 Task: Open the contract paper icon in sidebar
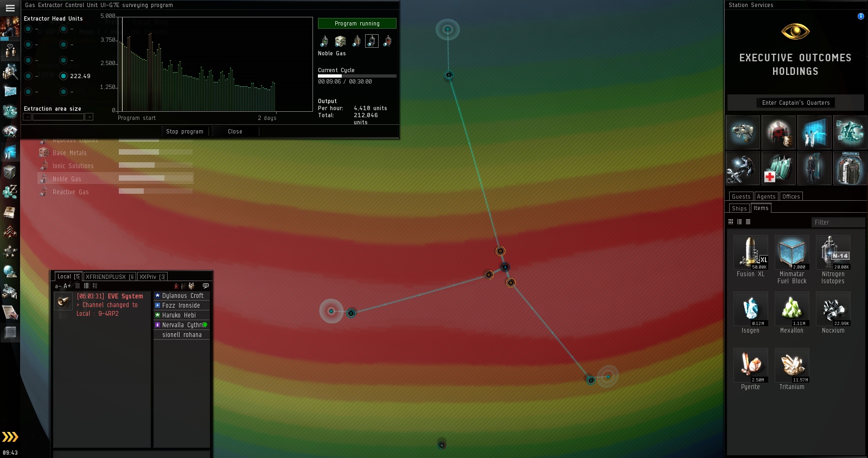(10, 312)
